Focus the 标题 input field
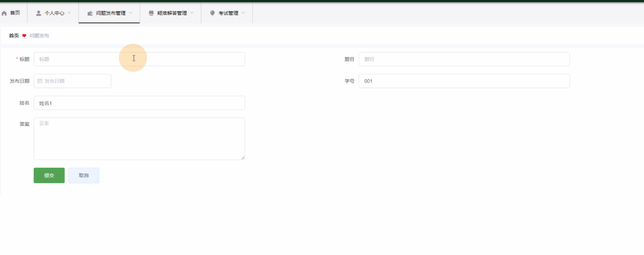This screenshot has height=255, width=644. (139, 59)
